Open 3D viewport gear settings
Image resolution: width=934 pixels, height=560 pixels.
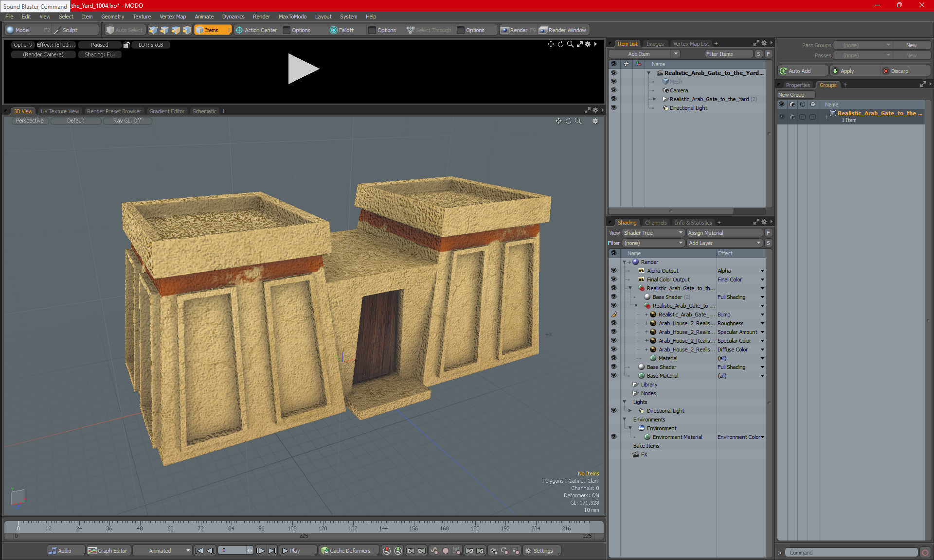[595, 121]
